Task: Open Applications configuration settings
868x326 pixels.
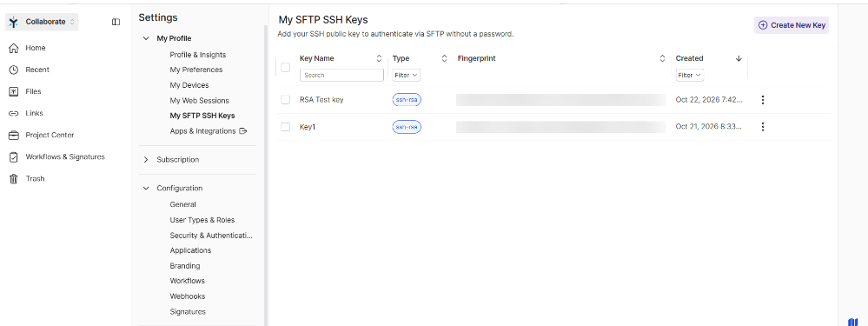Action: (x=190, y=250)
